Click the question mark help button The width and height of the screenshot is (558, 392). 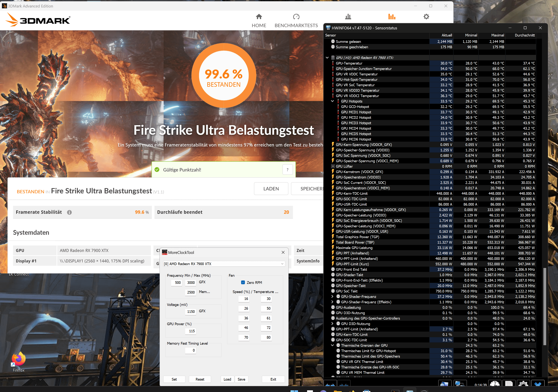(288, 170)
